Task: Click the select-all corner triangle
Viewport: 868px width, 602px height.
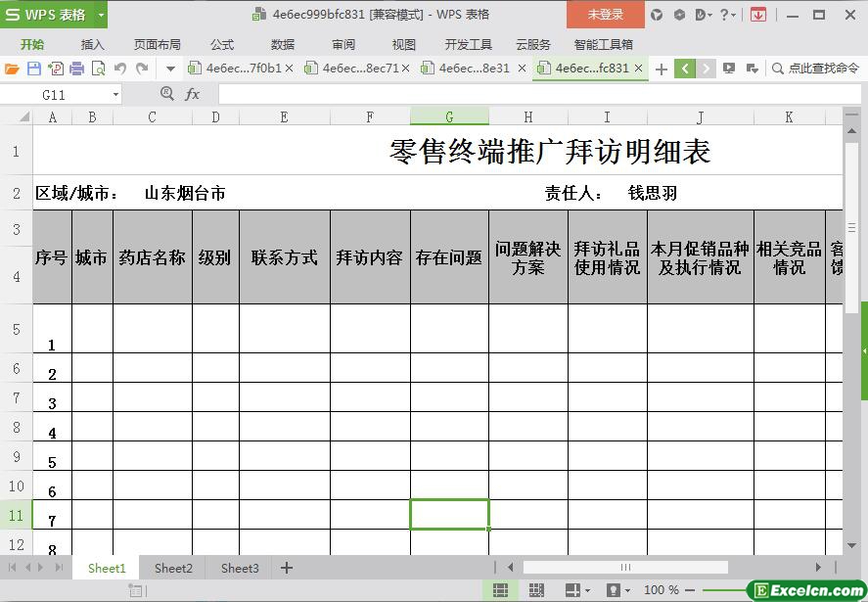Action: pos(24,116)
